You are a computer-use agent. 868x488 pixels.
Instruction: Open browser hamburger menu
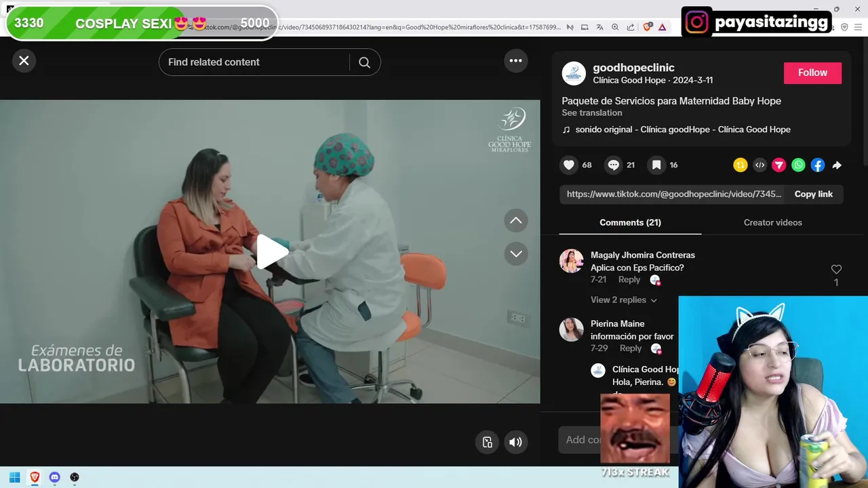859,27
